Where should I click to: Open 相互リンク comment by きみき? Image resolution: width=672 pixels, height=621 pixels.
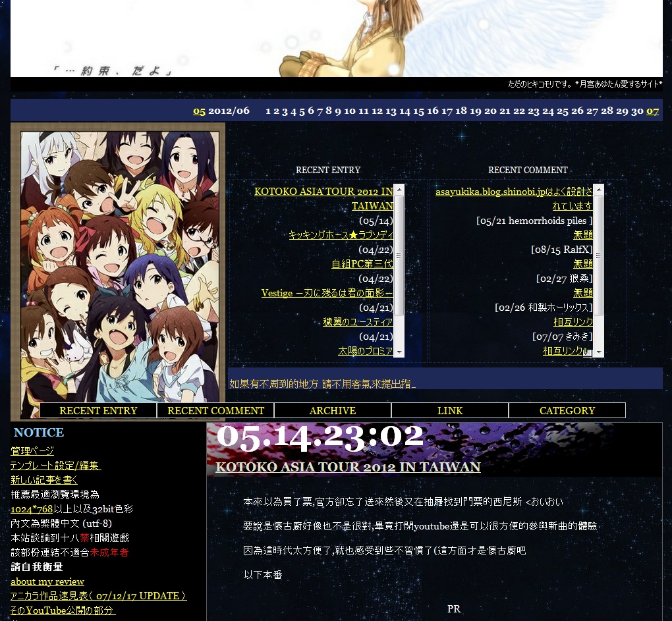click(x=573, y=321)
